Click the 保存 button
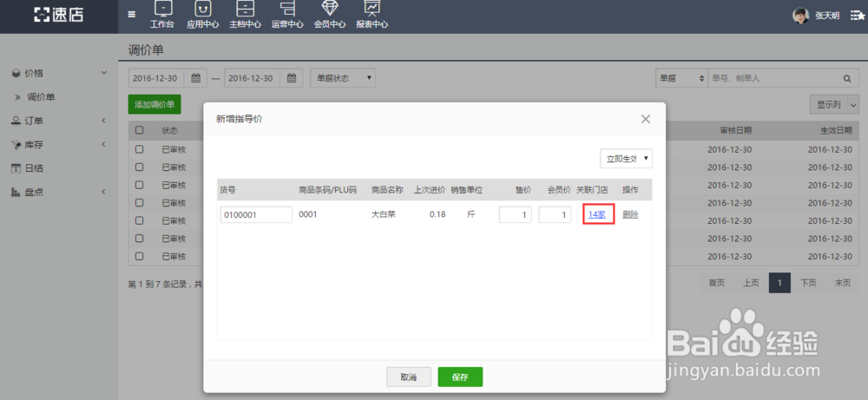This screenshot has width=868, height=400. point(460,377)
